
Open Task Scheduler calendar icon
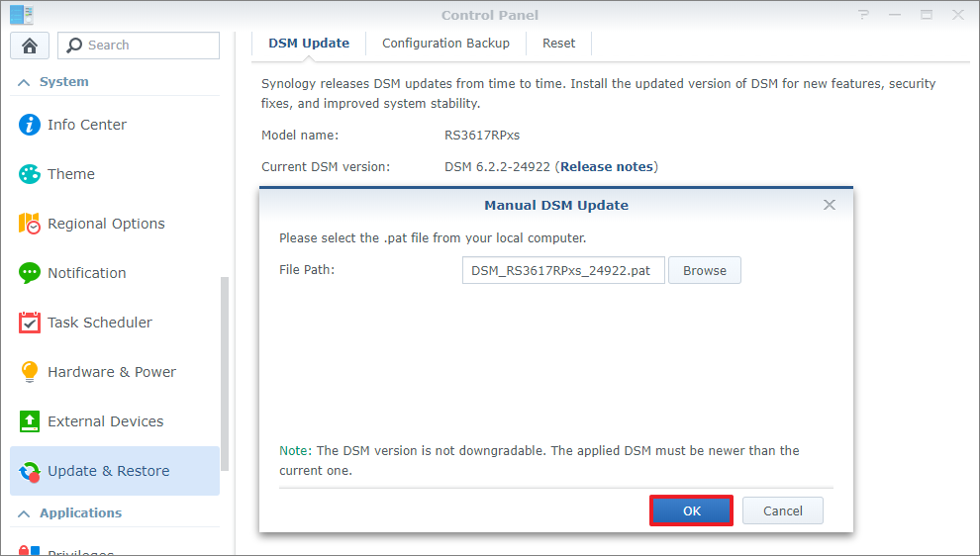tap(30, 323)
